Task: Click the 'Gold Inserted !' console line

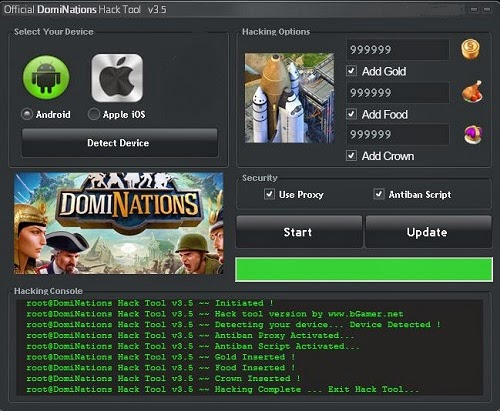Action: coord(161,357)
